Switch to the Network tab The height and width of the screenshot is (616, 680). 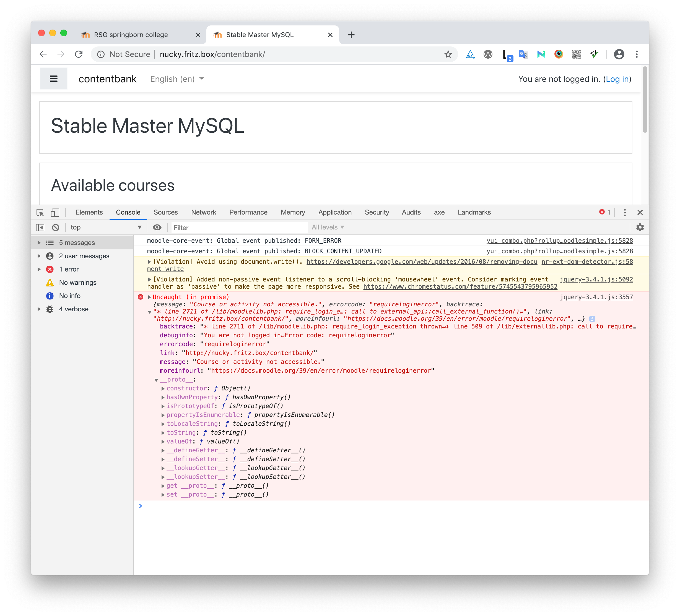[x=203, y=212]
